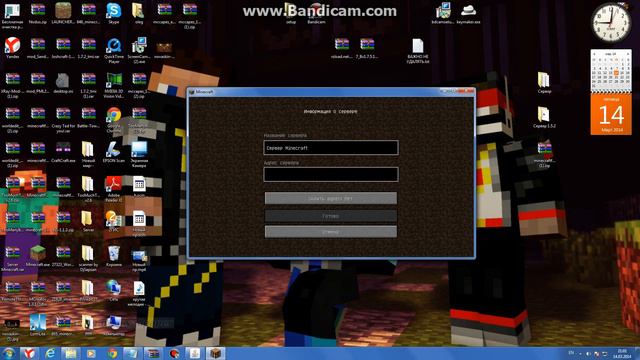Viewport: 640px width, 360px height.
Task: Open Adobe Reader XI desktop shortcut
Action: pos(114,189)
